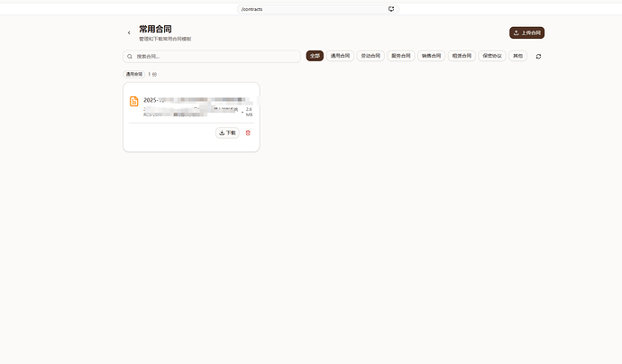The height and width of the screenshot is (364, 622).
Task: Select the 租赁合同 category
Action: pyautogui.click(x=462, y=56)
